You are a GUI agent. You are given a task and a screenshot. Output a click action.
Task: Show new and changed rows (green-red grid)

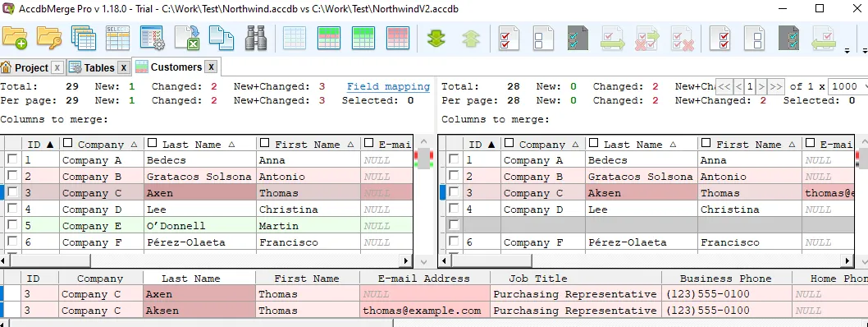(x=329, y=38)
